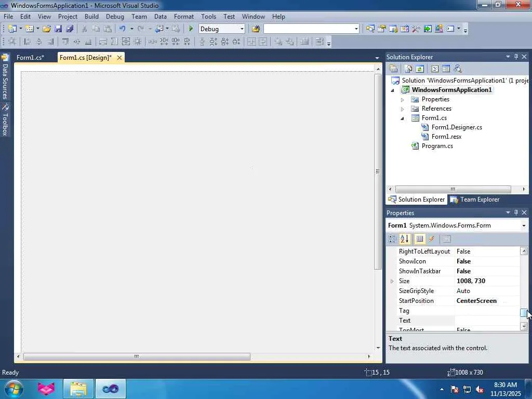
Task: Click the Bring to Front layout icon
Action: click(x=278, y=42)
